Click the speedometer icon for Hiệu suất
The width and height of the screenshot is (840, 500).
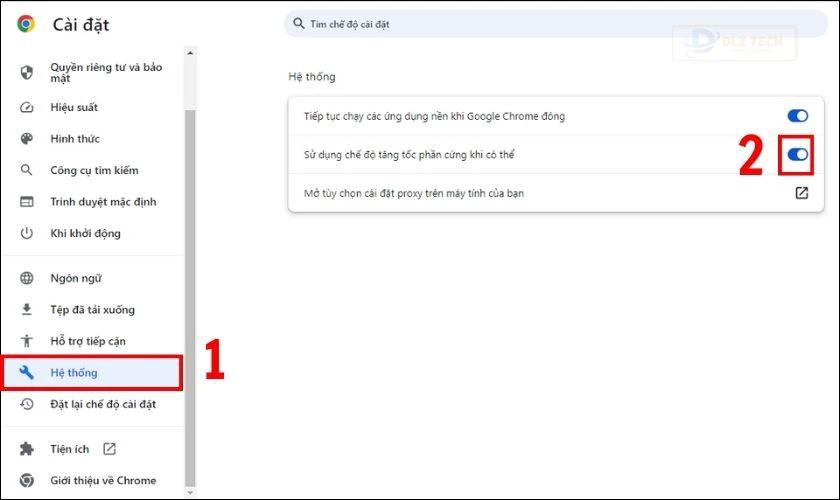click(x=27, y=107)
